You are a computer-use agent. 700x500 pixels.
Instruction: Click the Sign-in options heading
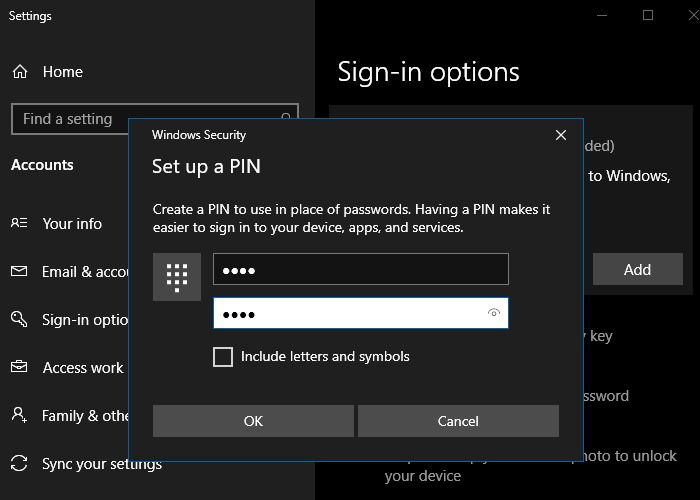tap(428, 72)
